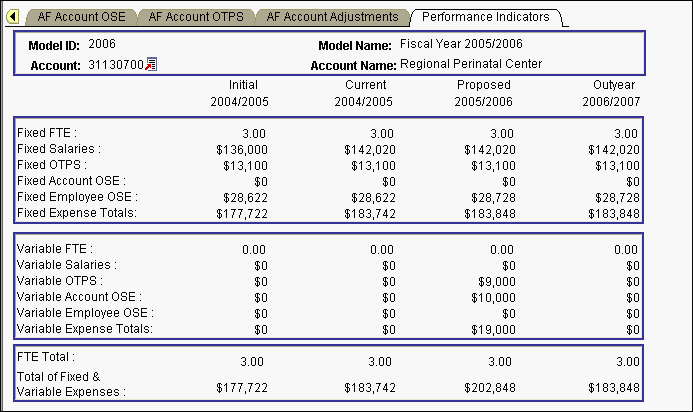Click the account number 31130700
The height and width of the screenshot is (412, 693).
tap(116, 65)
